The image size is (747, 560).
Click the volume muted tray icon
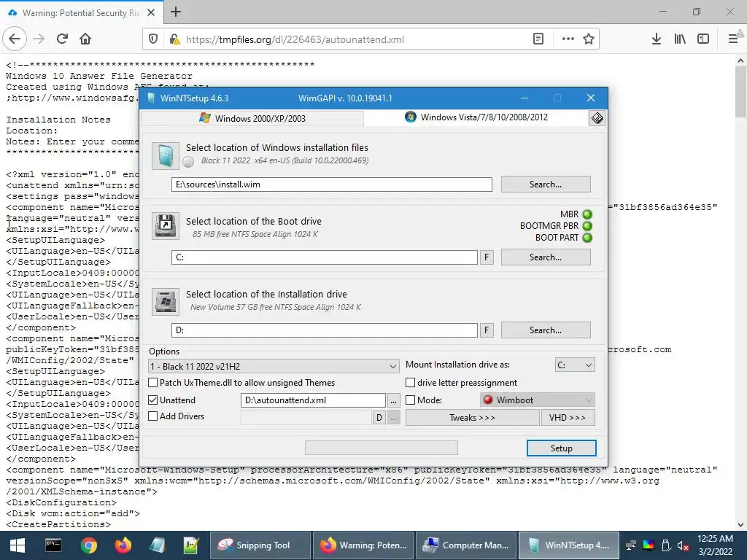pyautogui.click(x=683, y=545)
